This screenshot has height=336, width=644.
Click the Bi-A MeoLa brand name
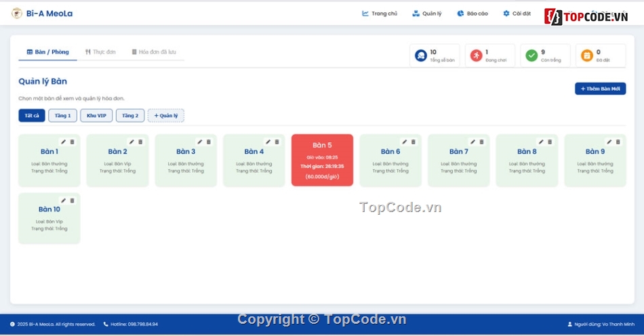point(49,14)
